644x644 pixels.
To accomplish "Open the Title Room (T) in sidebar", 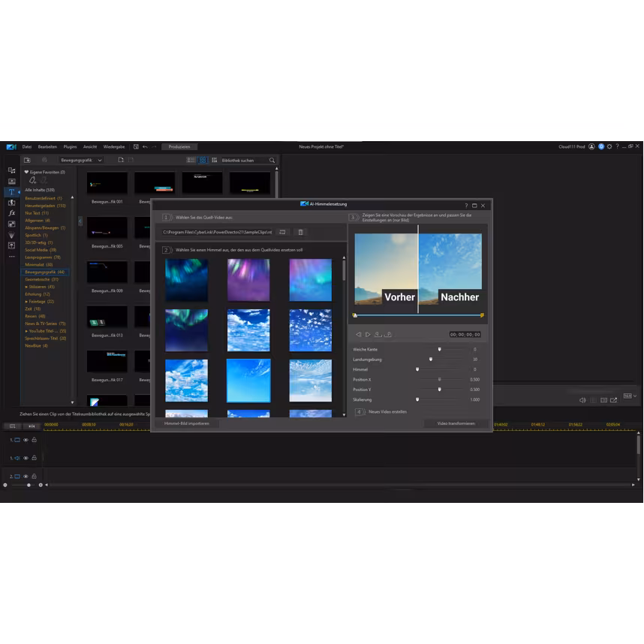I will click(11, 192).
